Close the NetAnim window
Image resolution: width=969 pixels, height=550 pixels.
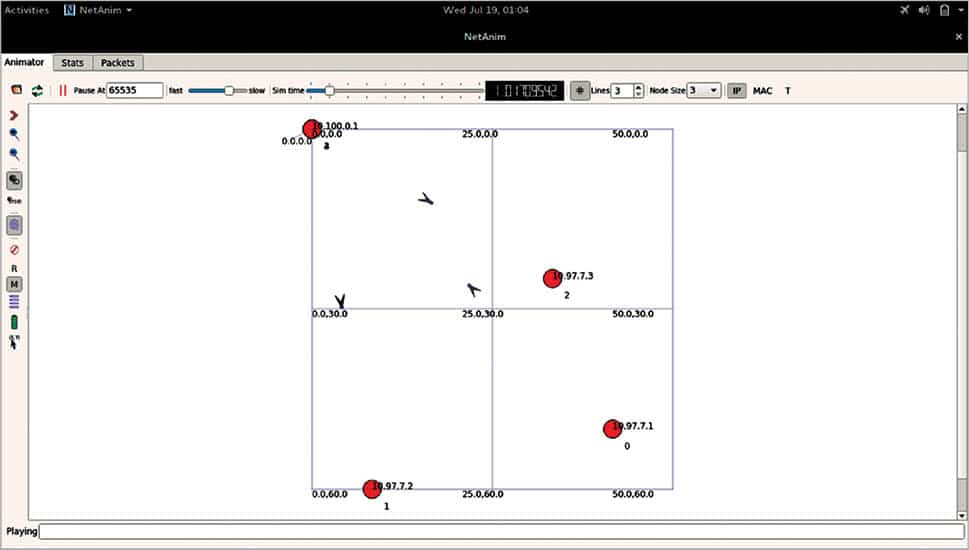click(x=958, y=37)
